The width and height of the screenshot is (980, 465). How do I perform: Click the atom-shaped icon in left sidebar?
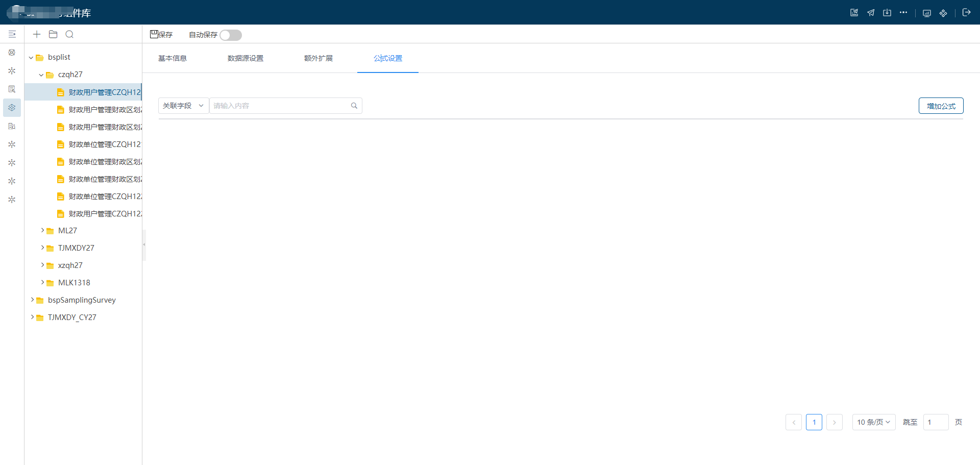pyautogui.click(x=12, y=53)
